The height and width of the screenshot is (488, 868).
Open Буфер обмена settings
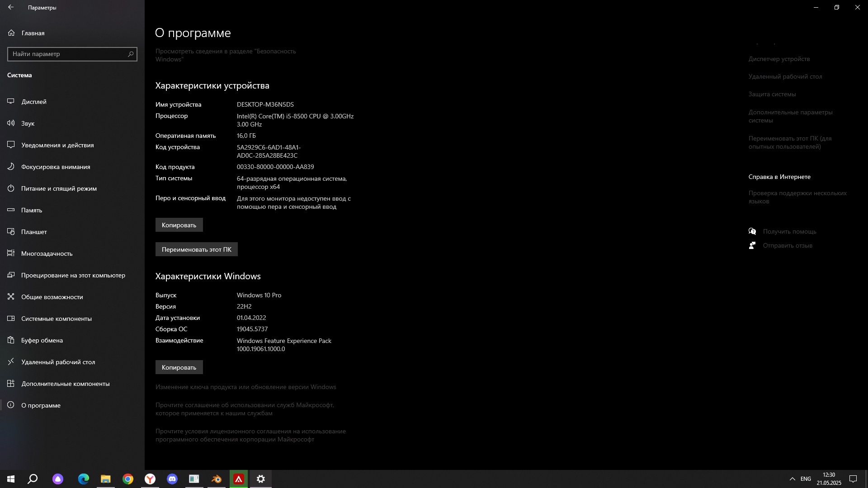(72, 340)
